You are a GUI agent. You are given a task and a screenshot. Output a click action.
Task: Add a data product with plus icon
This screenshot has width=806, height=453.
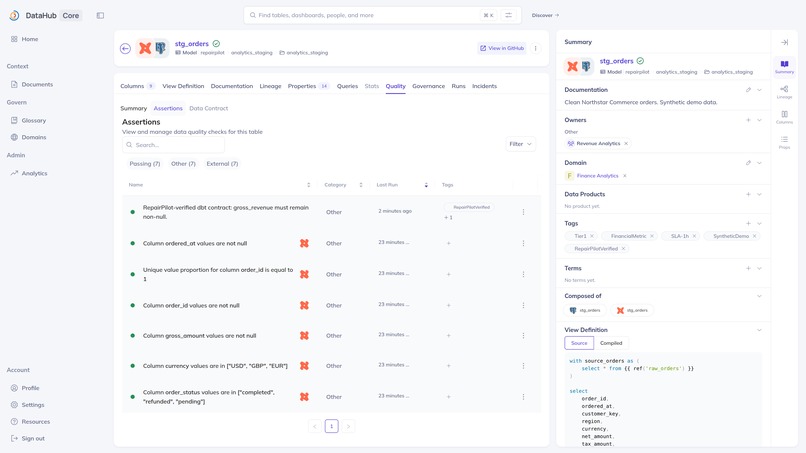pos(748,194)
